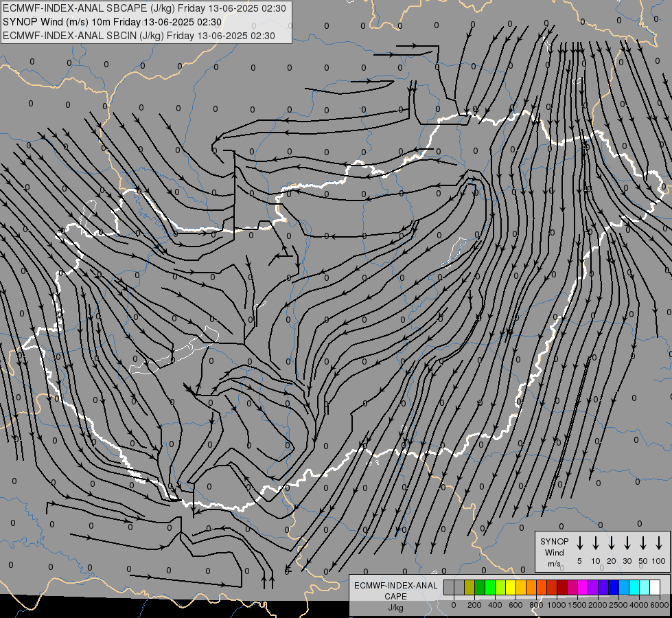Image resolution: width=672 pixels, height=618 pixels.
Task: Click the 4000 tick on the CAPE scale
Action: tap(639, 605)
